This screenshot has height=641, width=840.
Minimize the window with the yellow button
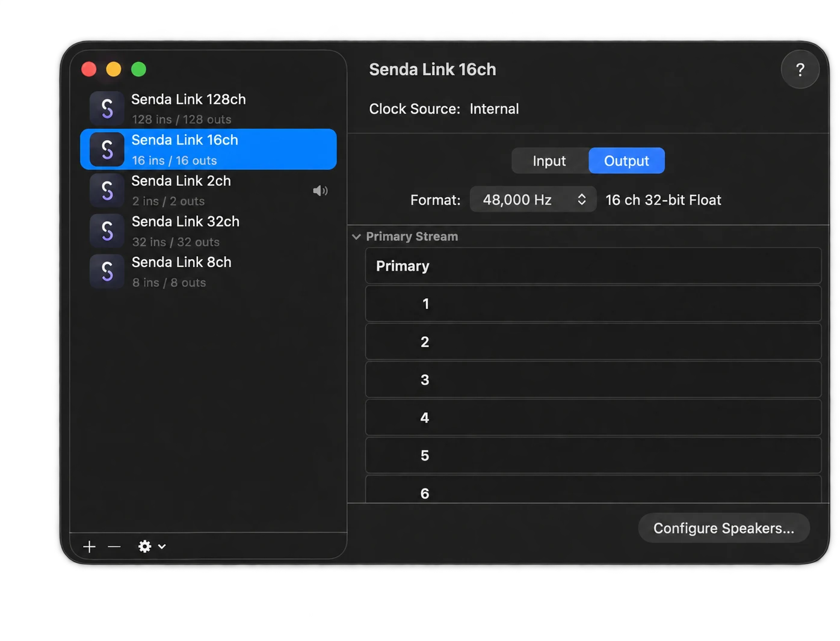[114, 69]
